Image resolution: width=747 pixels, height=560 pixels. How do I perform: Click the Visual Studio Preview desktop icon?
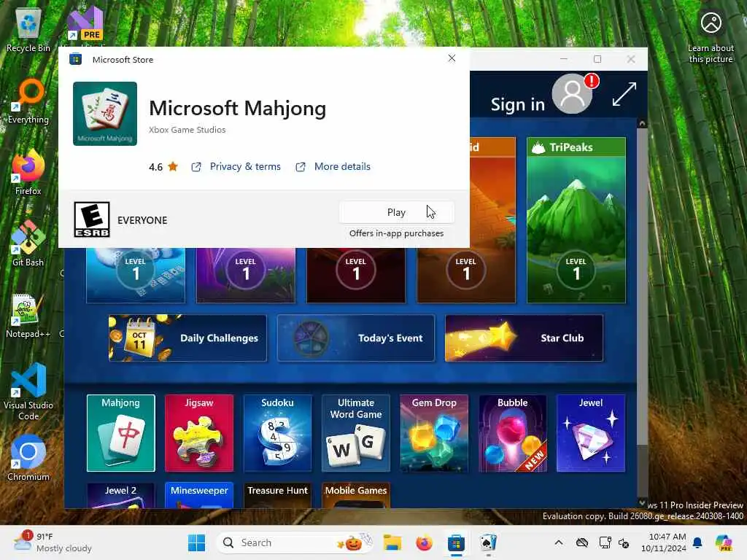pos(86,24)
